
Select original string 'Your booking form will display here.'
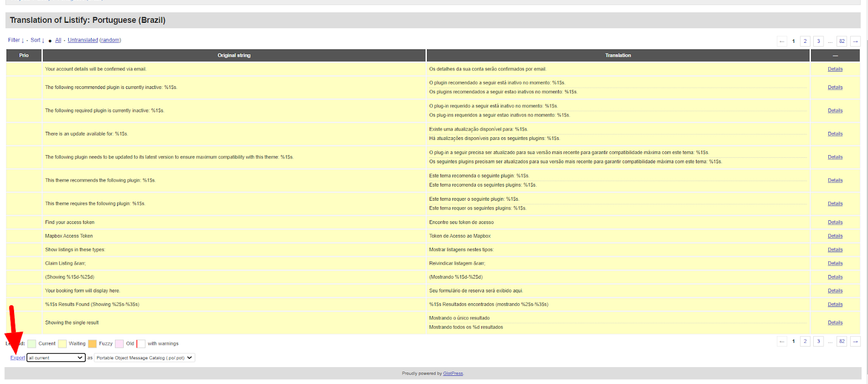82,291
